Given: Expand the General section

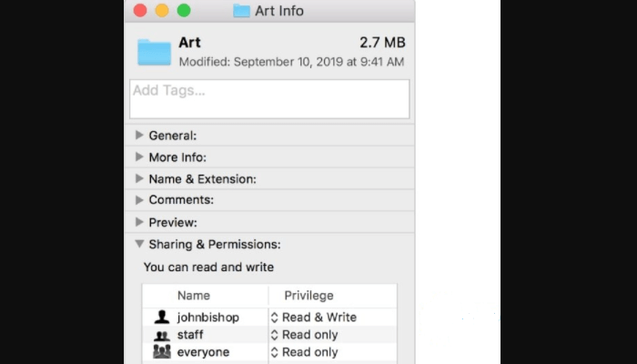Looking at the screenshot, I should (139, 136).
